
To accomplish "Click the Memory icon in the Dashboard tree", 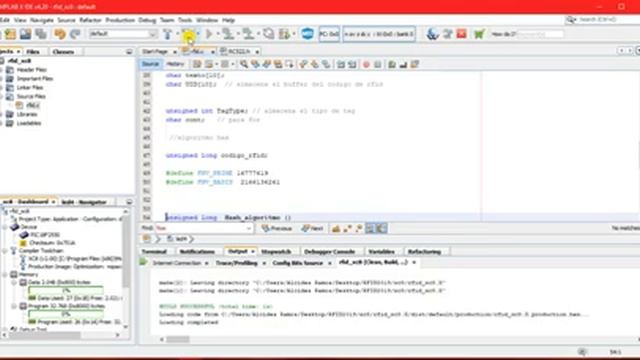I will (x=14, y=274).
